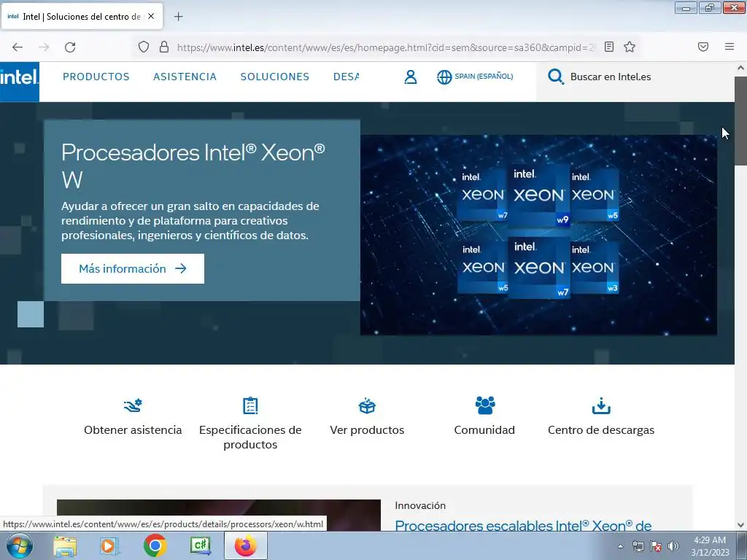The image size is (747, 560).
Task: Open the tracking protection shield icon
Action: tap(144, 47)
